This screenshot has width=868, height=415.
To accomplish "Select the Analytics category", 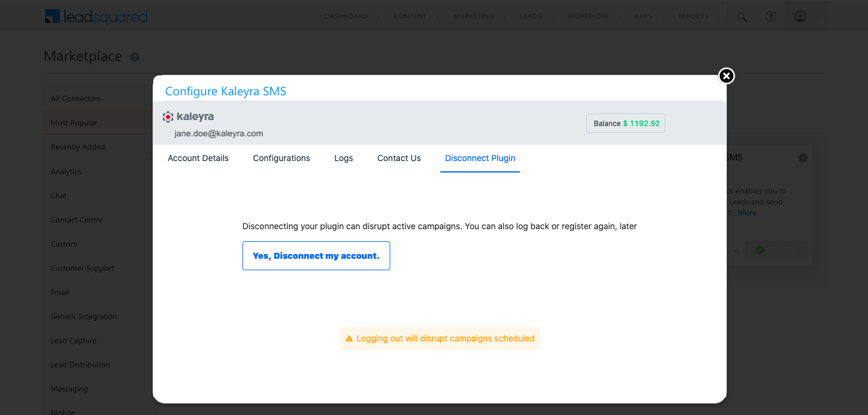I will (x=98, y=171).
